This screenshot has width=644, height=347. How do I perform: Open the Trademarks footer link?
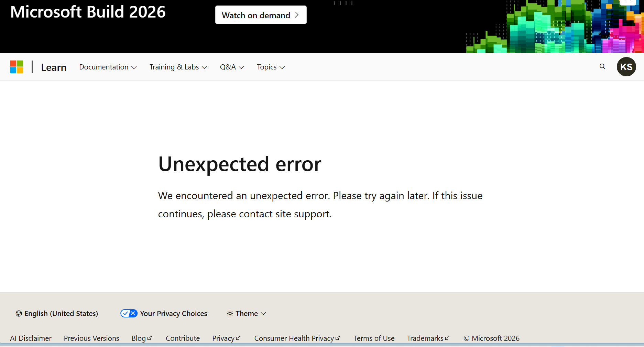(x=428, y=338)
